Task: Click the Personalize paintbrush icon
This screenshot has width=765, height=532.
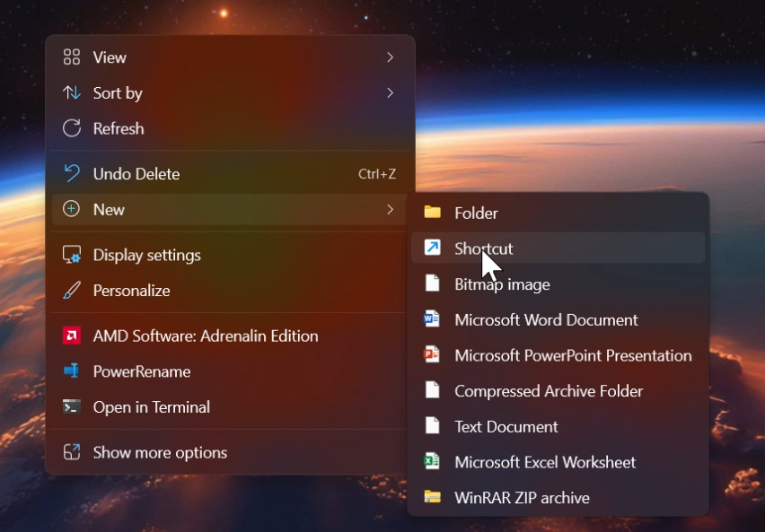Action: [x=72, y=291]
